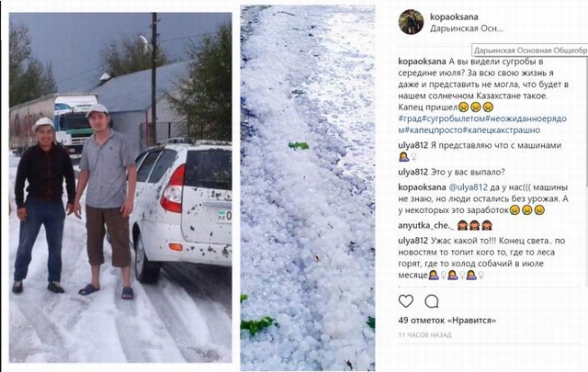Open kopaoksana's round profile avatar
The width and height of the screenshot is (588, 372).
point(411,22)
